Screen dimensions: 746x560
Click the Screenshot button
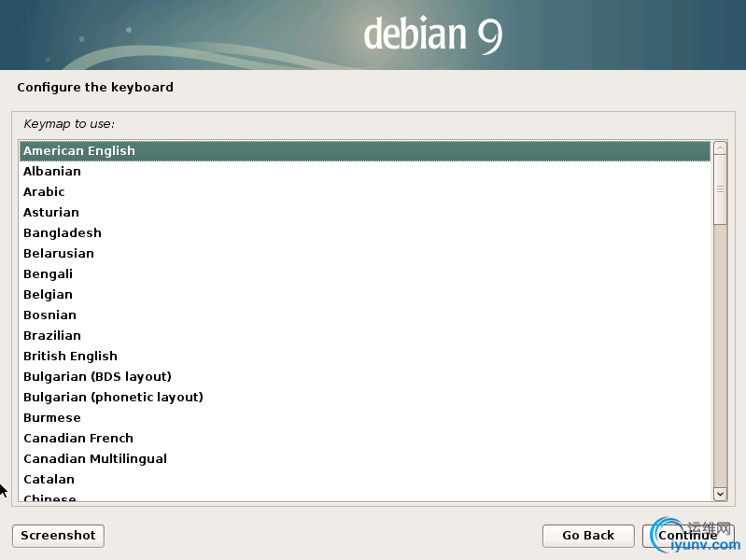pos(58,536)
